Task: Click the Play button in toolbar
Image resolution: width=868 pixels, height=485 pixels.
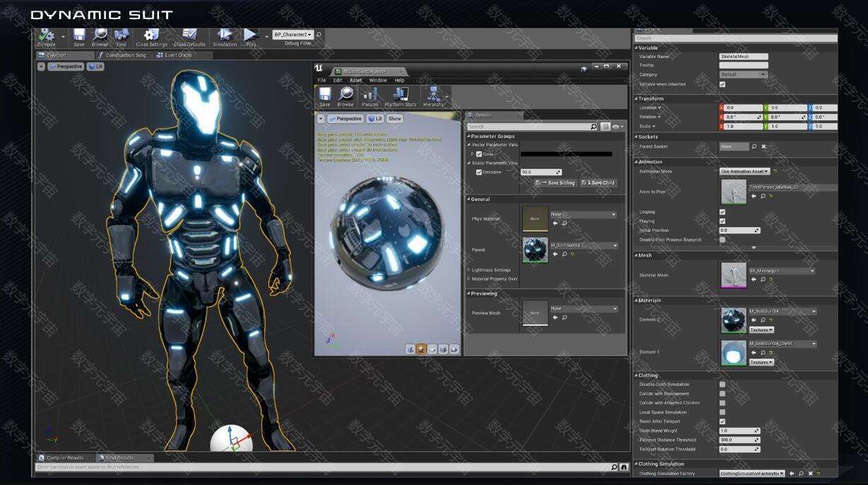Action: click(x=251, y=37)
